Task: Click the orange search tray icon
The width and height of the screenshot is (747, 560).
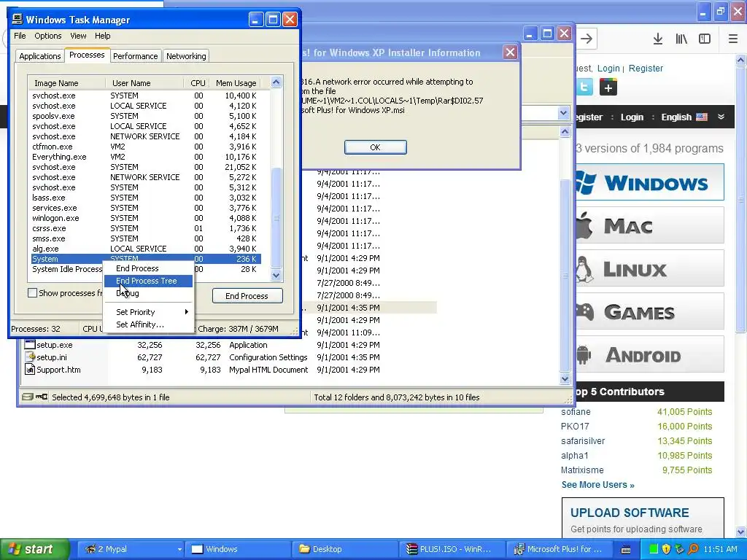Action: pyautogui.click(x=693, y=549)
